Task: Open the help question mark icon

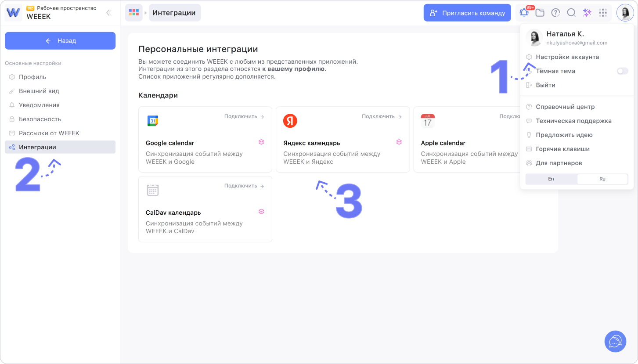Action: (x=555, y=13)
